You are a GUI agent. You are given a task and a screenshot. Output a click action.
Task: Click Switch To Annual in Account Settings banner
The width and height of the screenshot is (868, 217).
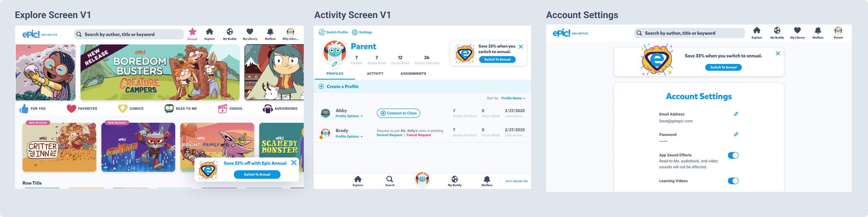click(x=723, y=67)
